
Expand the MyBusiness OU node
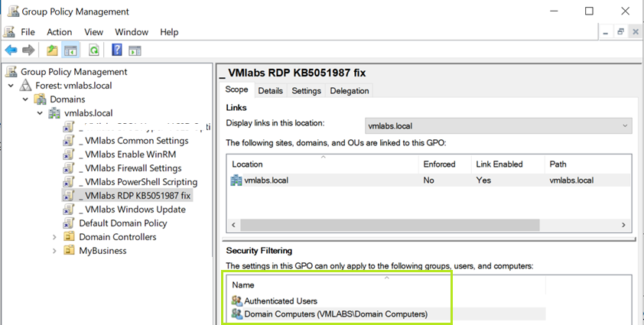tap(54, 251)
